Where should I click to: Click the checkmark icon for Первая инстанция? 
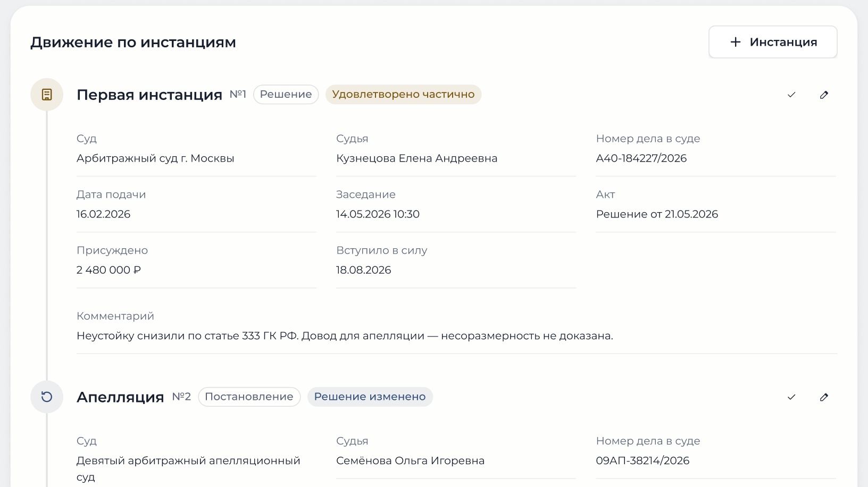coord(791,95)
